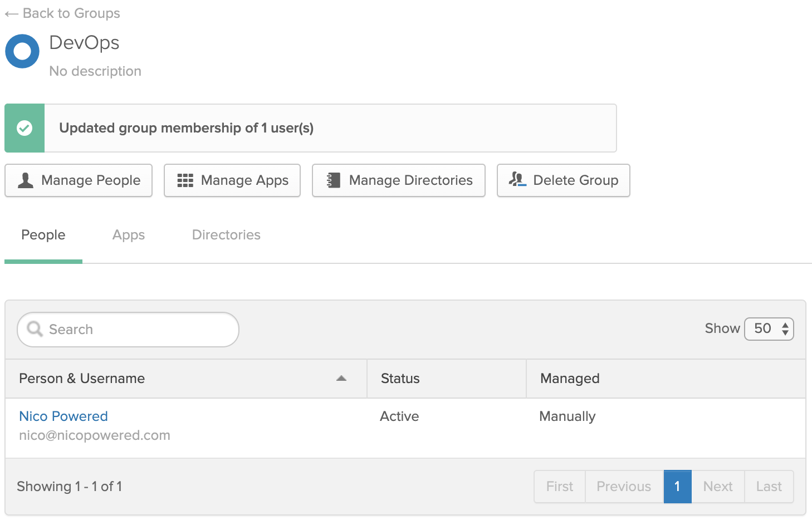The height and width of the screenshot is (520, 812).
Task: Click the remove-users icon in Delete Group
Action: pos(517,179)
